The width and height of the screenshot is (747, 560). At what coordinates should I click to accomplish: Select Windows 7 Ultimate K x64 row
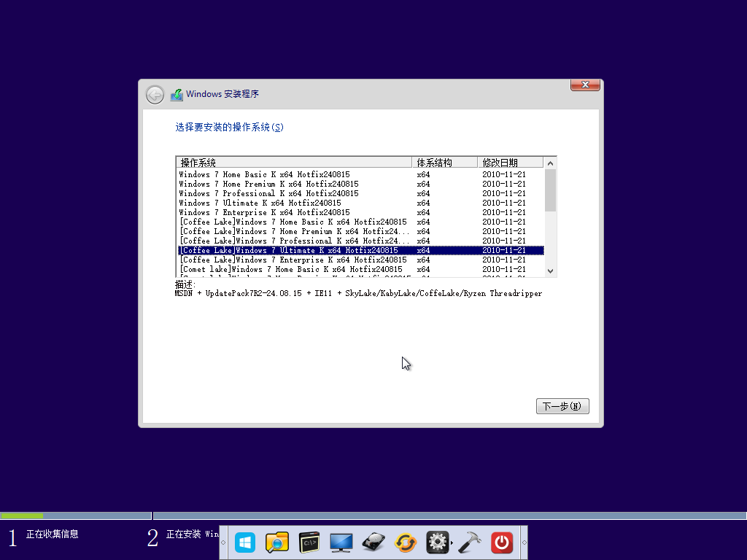360,203
